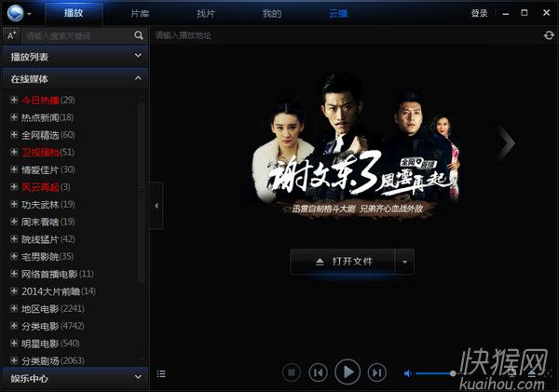Expand the 播放列表 panel
The height and width of the screenshot is (392, 559).
75,56
